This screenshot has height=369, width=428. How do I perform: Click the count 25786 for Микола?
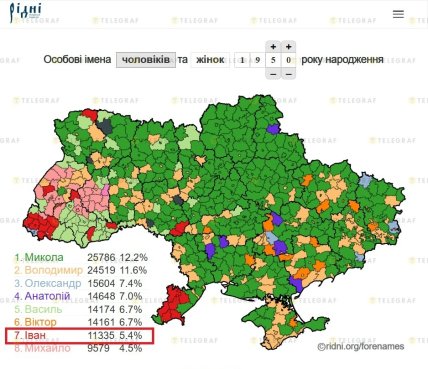101,257
